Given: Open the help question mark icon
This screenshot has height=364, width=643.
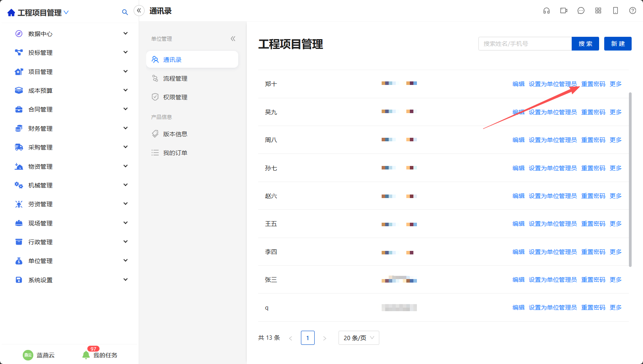Looking at the screenshot, I should [x=633, y=11].
